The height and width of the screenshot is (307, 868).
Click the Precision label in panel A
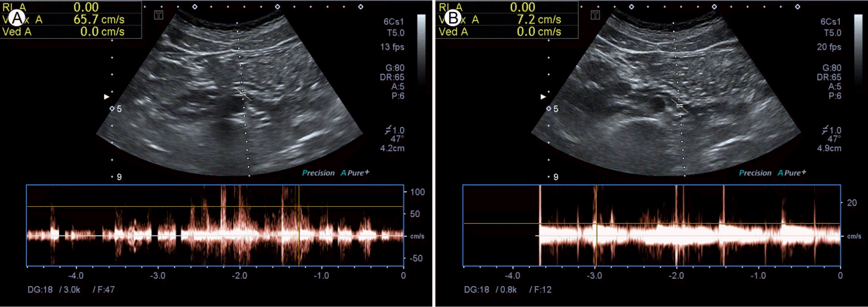318,173
